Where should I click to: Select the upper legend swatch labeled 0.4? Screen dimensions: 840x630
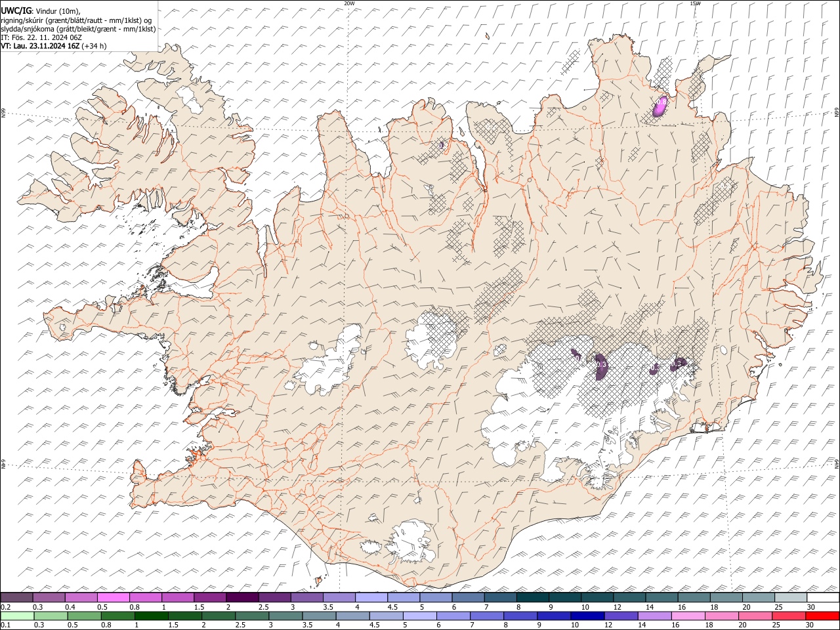point(81,597)
